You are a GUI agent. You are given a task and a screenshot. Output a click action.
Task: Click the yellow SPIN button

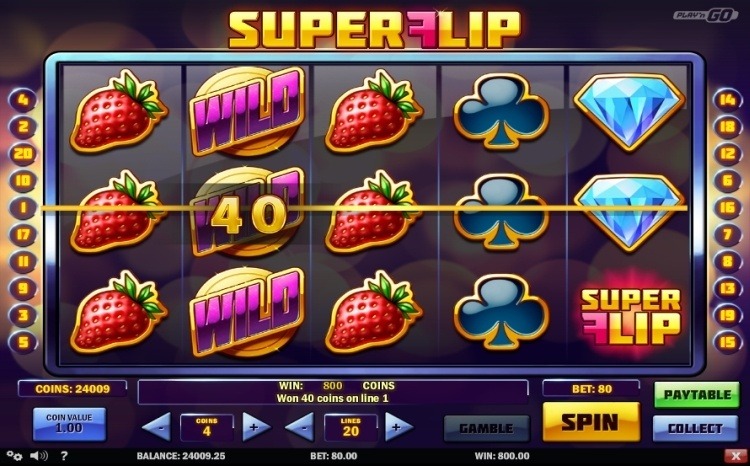click(591, 422)
